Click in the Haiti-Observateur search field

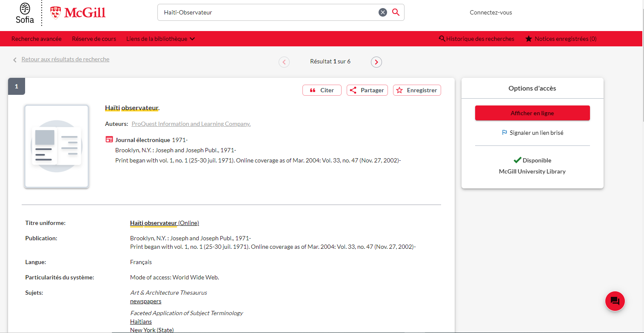point(268,12)
